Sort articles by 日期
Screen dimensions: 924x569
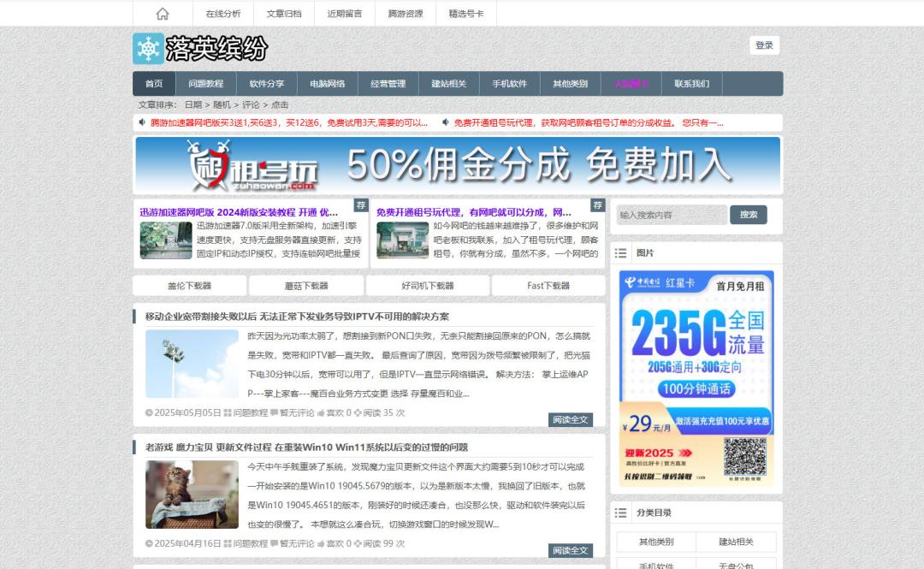coord(193,105)
